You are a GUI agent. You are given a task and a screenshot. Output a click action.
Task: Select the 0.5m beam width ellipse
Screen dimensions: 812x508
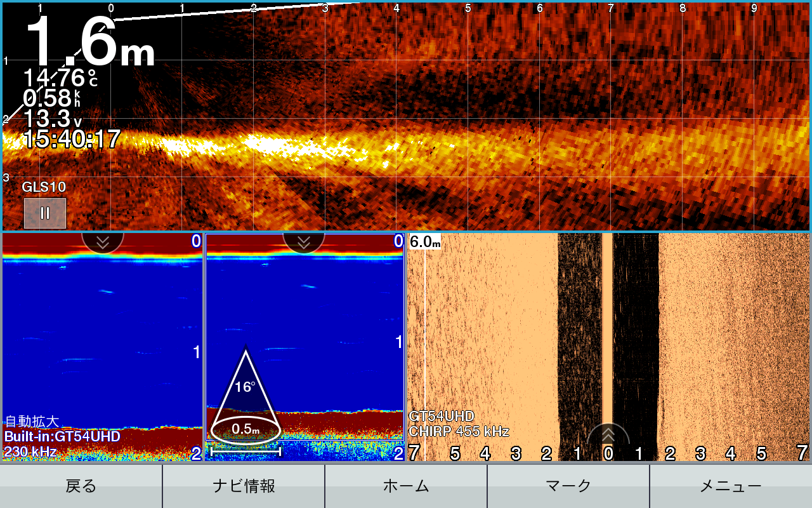click(246, 430)
